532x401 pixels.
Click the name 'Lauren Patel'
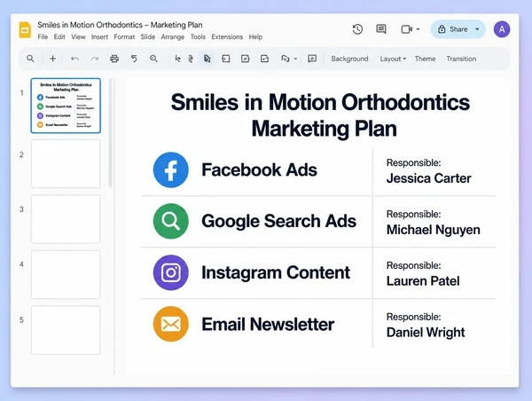[x=423, y=281]
